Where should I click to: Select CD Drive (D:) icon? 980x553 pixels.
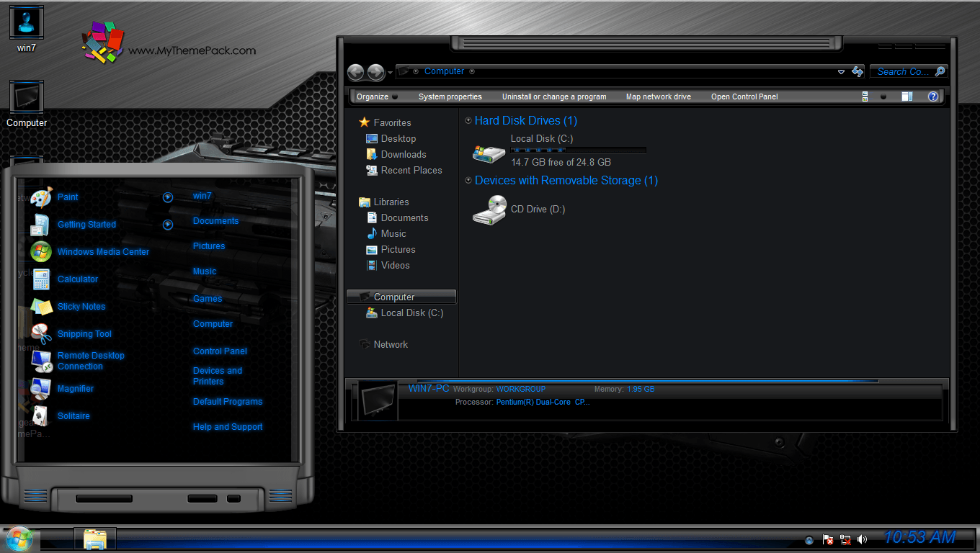point(489,210)
